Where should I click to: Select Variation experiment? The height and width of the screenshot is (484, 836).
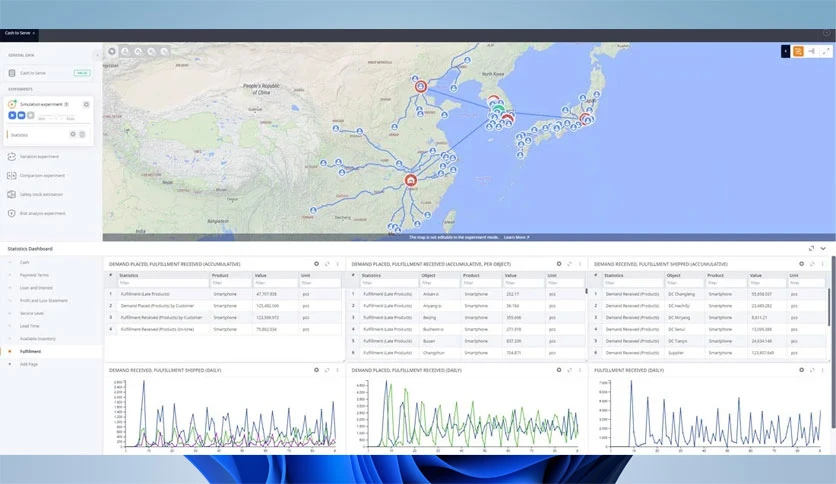[39, 157]
